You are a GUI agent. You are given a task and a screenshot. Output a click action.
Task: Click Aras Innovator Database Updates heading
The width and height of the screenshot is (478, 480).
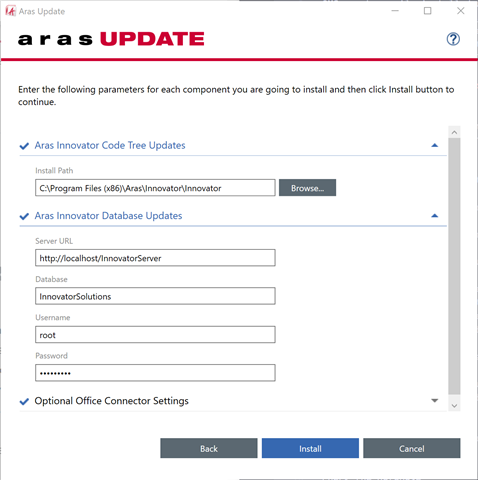pos(108,216)
